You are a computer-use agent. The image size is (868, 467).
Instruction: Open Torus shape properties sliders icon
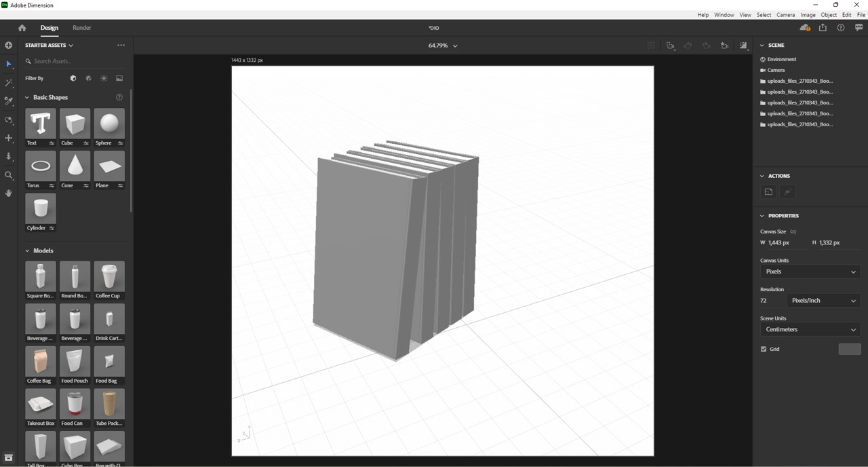[x=52, y=185]
